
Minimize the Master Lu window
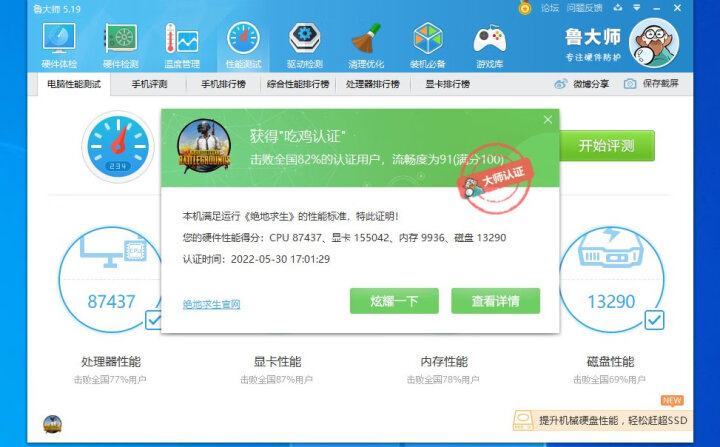click(x=657, y=8)
